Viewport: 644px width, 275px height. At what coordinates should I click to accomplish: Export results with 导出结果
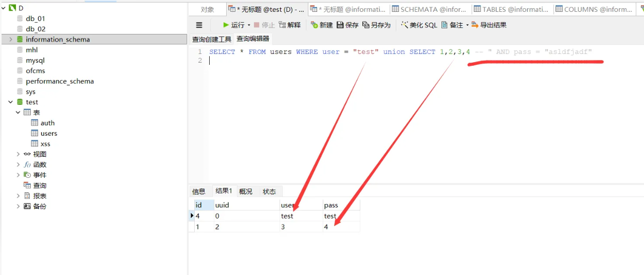click(x=489, y=25)
